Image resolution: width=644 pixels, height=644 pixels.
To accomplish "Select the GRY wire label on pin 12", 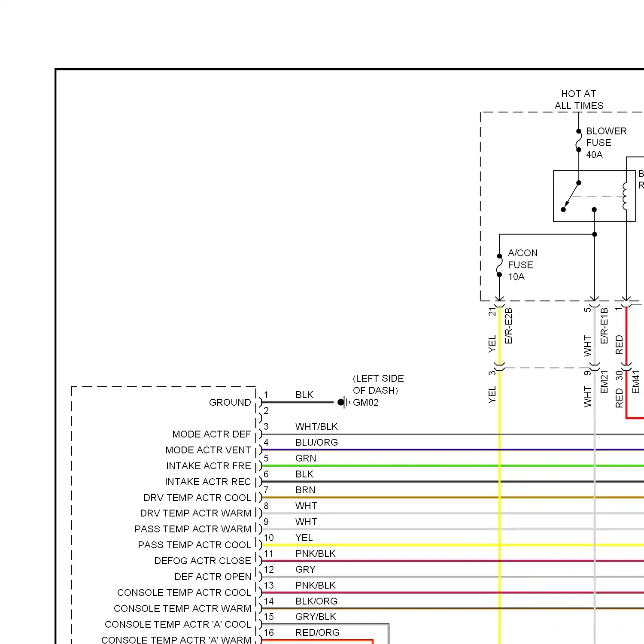I will coord(305,569).
